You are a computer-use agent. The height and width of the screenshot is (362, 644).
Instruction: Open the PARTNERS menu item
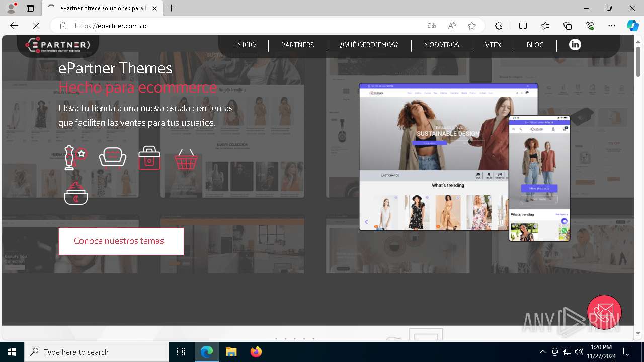click(x=297, y=45)
